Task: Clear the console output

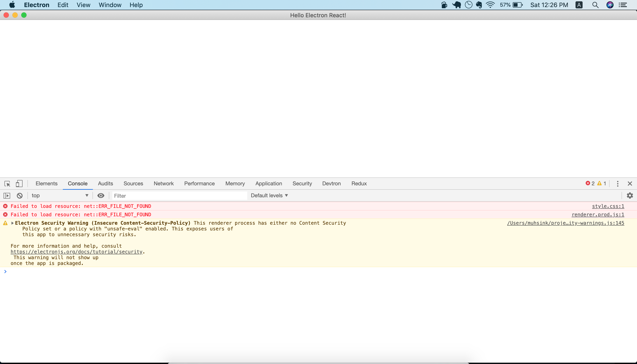Action: pos(19,195)
